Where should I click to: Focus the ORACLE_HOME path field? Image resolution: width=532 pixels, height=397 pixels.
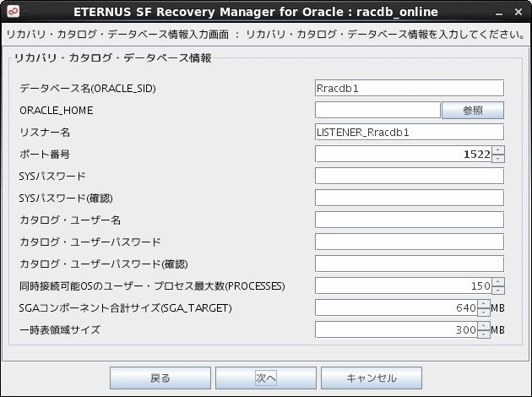(377, 111)
